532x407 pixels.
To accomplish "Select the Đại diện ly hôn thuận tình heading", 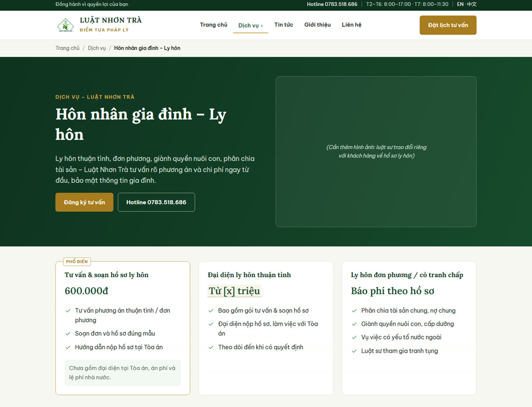I will (249, 275).
